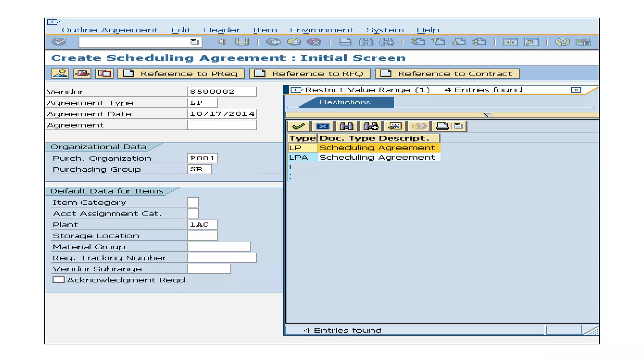Expand the restrictions triangle in the popup
The height and width of the screenshot is (362, 644).
488,115
